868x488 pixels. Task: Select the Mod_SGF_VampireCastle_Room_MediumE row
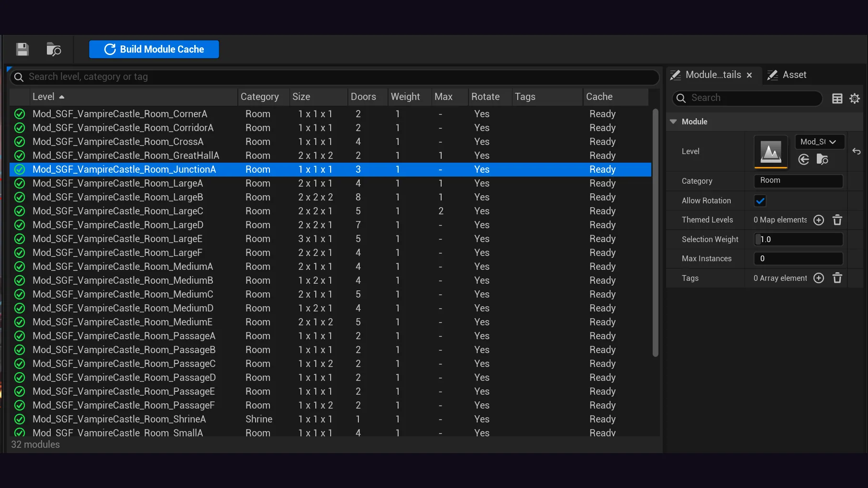(330, 322)
